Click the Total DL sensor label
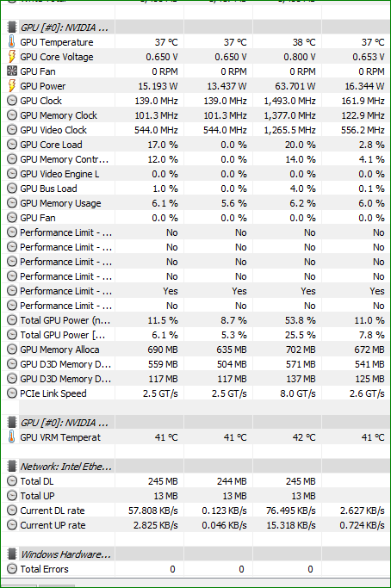Image resolution: width=391 pixels, height=588 pixels. (37, 481)
